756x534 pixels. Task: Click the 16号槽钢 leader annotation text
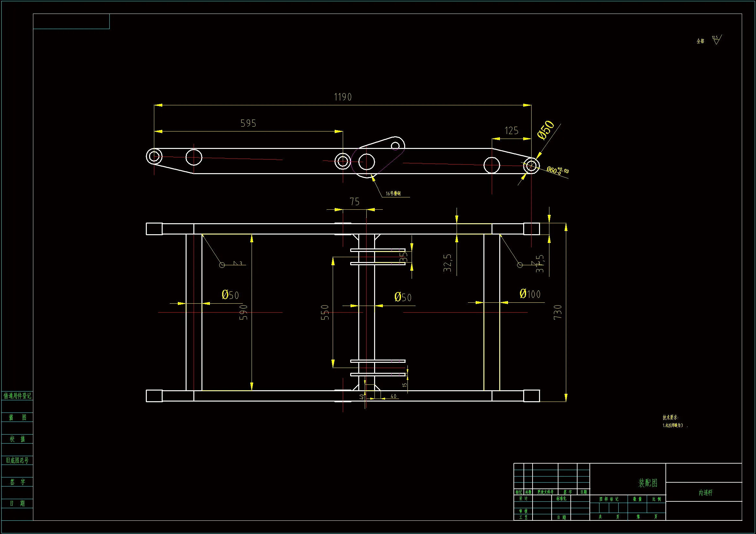(x=393, y=194)
